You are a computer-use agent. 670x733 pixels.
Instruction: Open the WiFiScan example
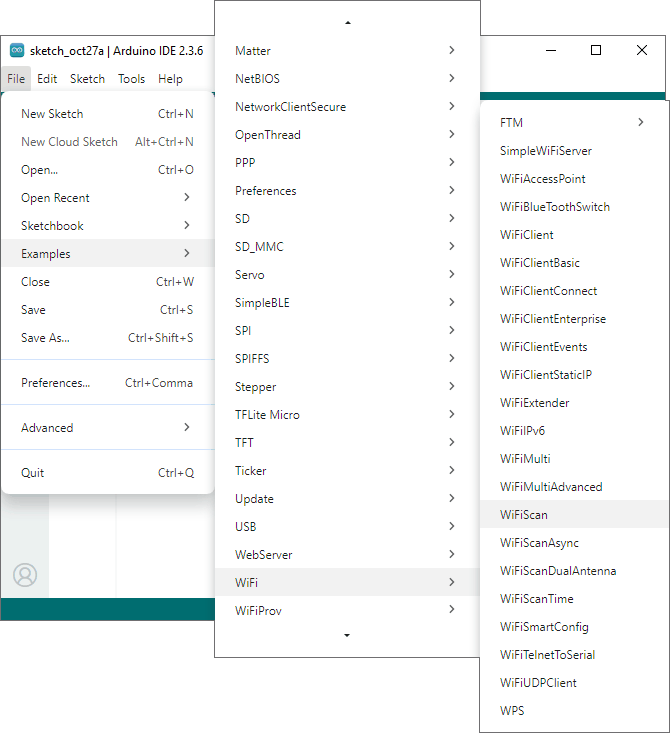[524, 515]
